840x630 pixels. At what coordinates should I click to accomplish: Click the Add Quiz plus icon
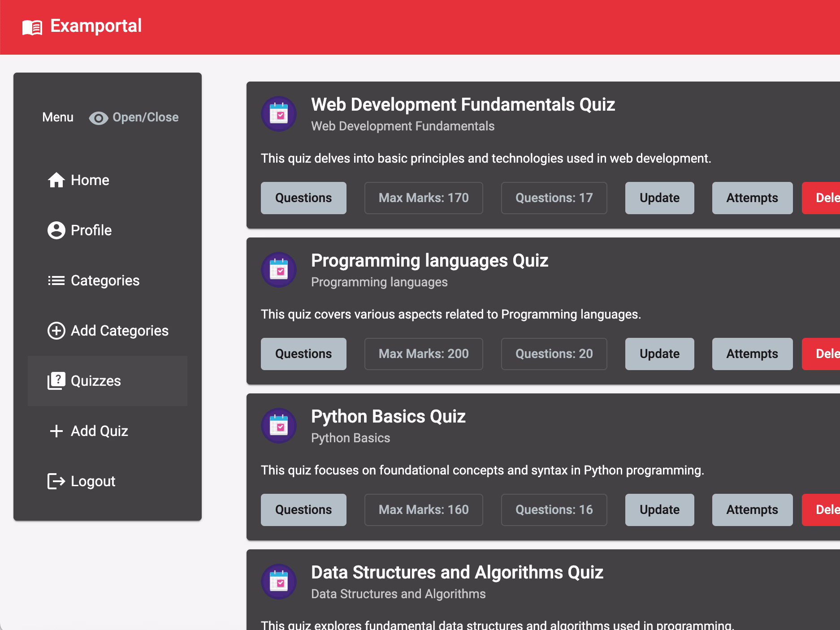click(56, 431)
